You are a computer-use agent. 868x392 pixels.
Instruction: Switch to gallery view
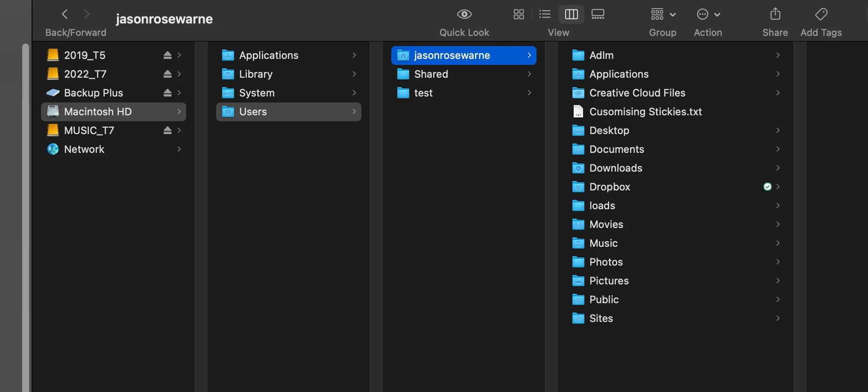[x=598, y=14]
